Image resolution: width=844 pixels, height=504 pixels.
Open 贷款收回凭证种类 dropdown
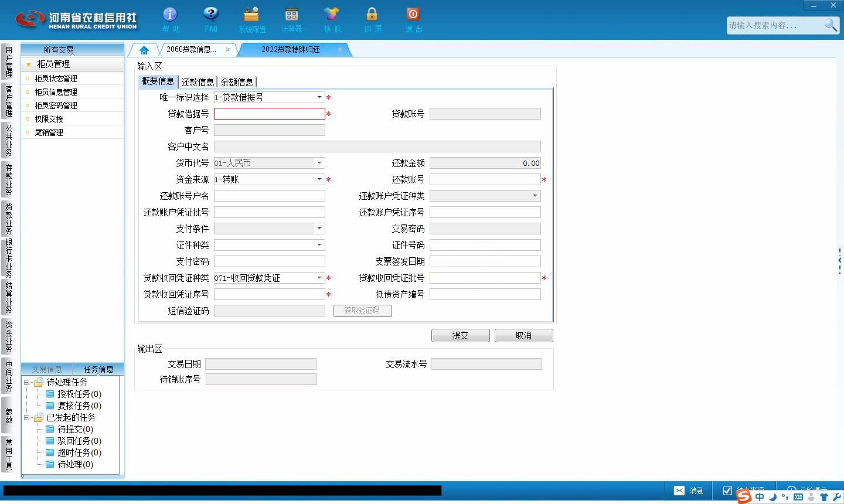[x=319, y=278]
